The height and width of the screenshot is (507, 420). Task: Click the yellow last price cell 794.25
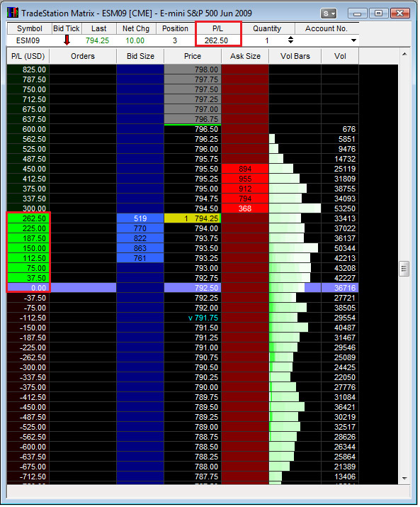coord(193,218)
